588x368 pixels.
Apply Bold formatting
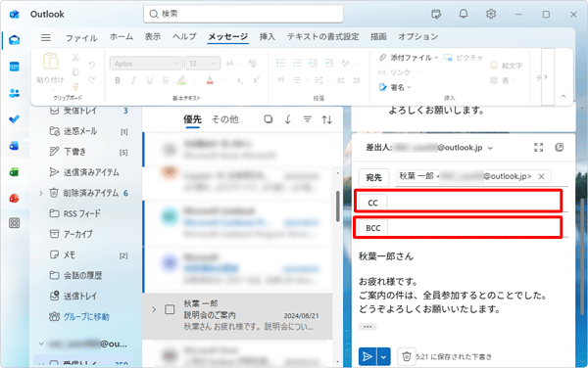pyautogui.click(x=118, y=80)
